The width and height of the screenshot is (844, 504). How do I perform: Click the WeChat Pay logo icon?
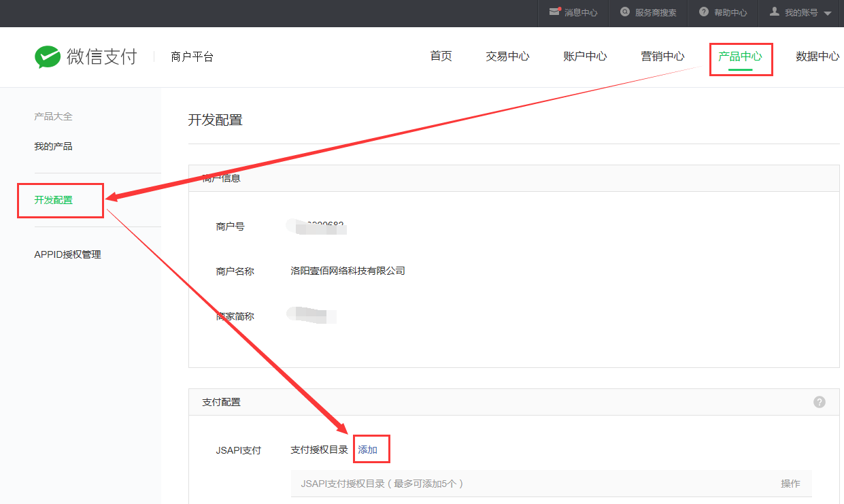[x=48, y=57]
